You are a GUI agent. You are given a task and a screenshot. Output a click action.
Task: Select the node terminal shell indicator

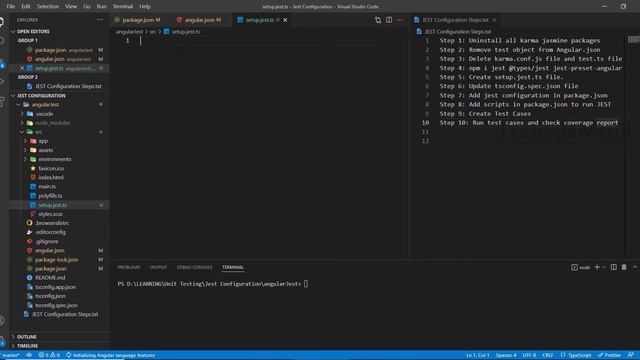580,267
